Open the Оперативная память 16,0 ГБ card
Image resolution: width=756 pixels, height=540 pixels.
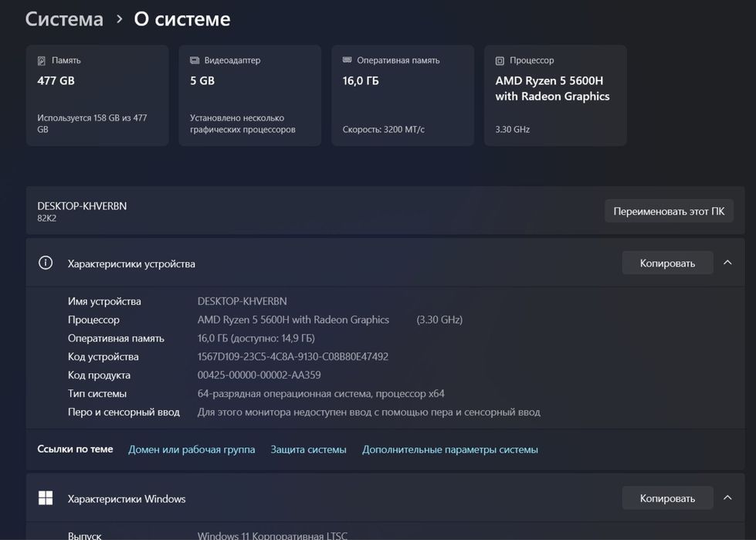402,96
